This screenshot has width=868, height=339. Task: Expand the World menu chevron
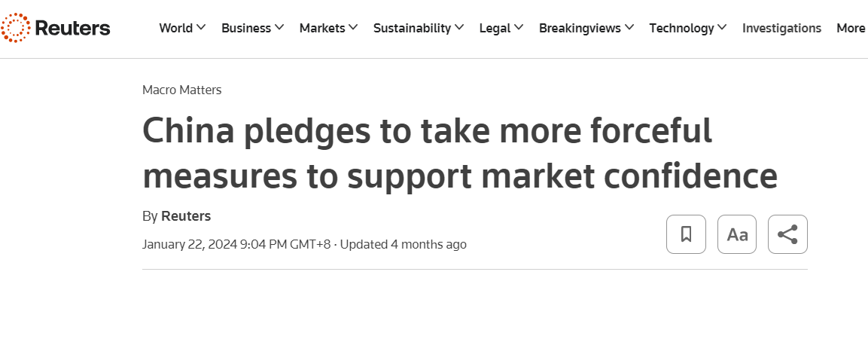[201, 28]
